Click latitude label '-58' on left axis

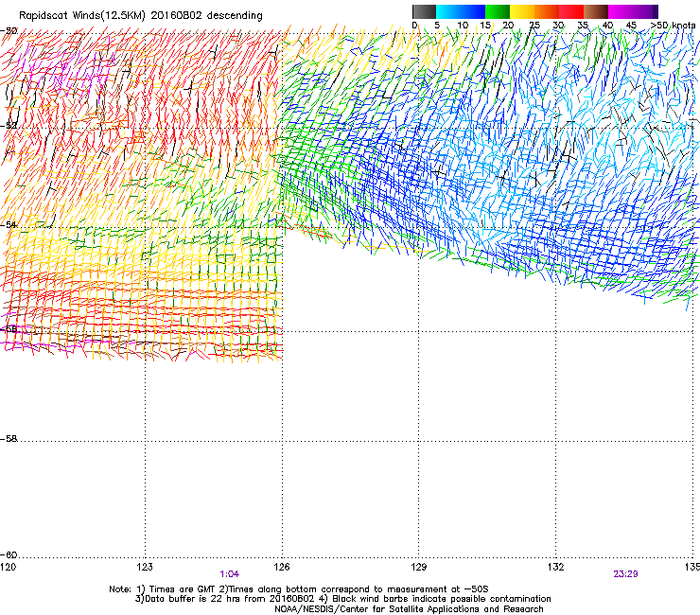click(x=9, y=439)
